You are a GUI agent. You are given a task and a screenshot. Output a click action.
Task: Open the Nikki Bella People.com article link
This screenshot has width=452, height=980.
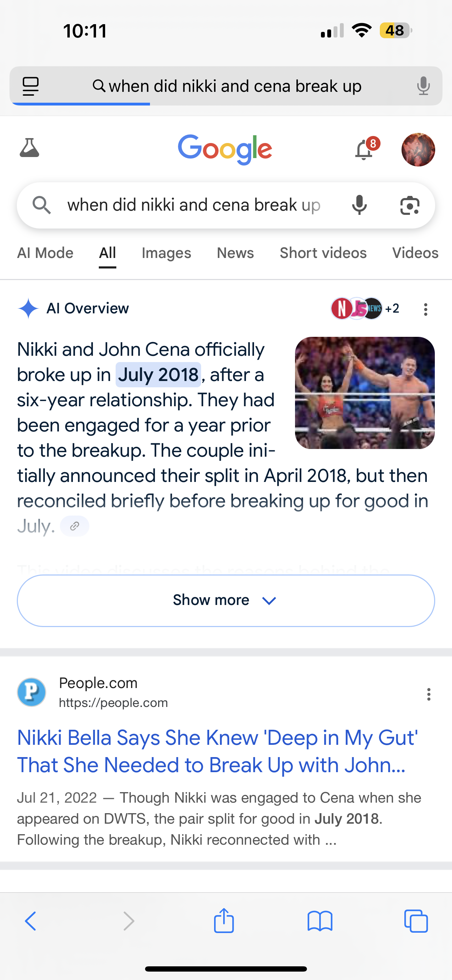click(x=217, y=751)
